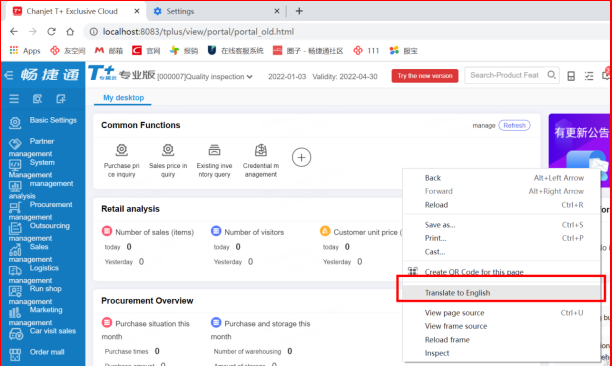Choose Reload in the context menu
612x366 pixels.
(x=502, y=205)
